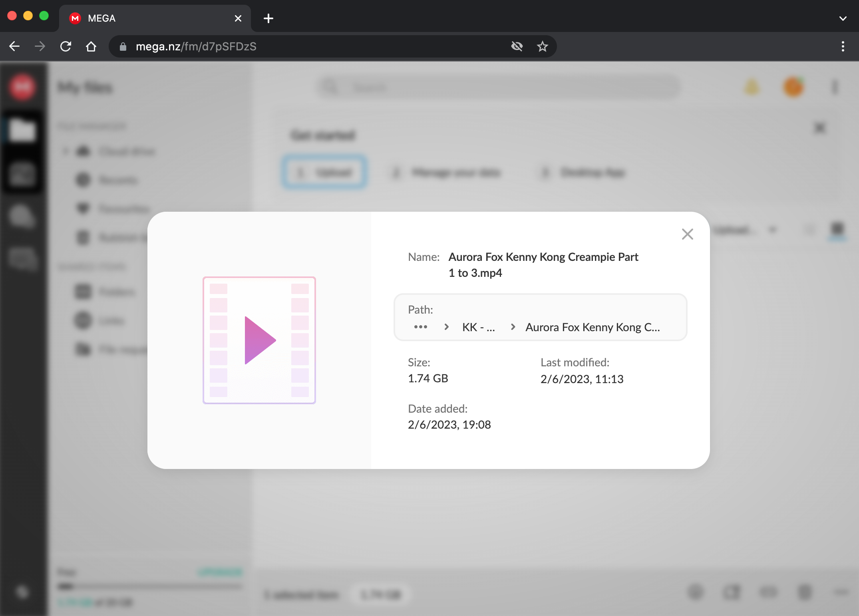Reload the MEGA page
This screenshot has height=616, width=859.
(66, 47)
